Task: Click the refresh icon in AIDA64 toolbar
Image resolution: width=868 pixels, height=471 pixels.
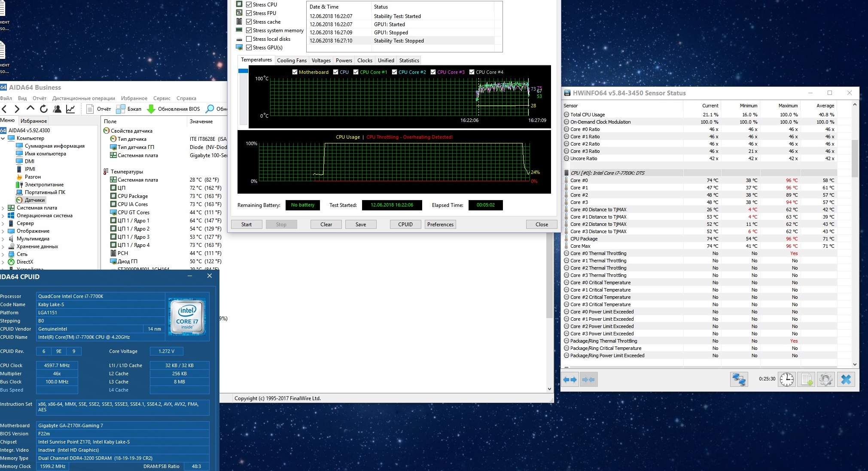Action: pyautogui.click(x=43, y=109)
